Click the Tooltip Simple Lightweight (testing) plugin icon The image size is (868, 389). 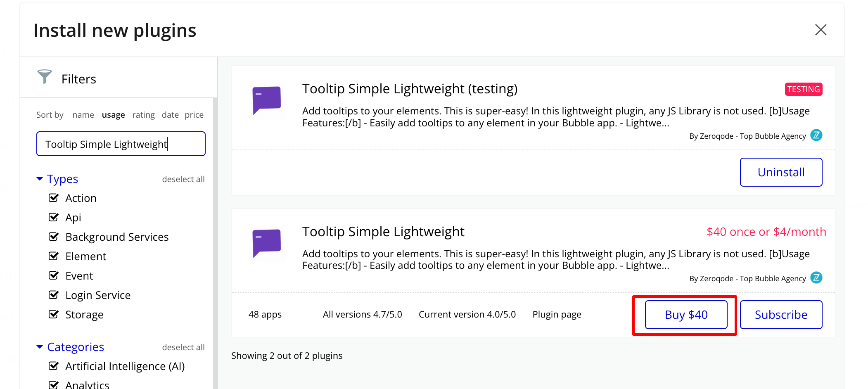(x=267, y=100)
